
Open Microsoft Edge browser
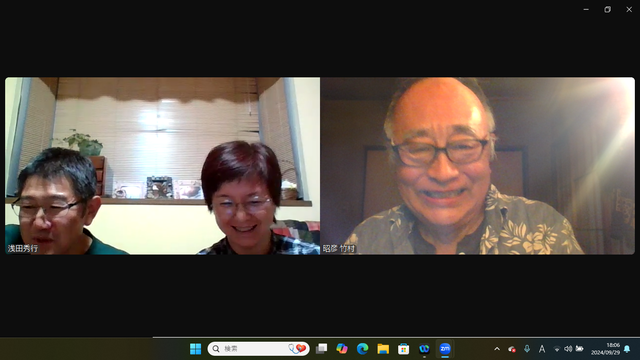coord(362,349)
